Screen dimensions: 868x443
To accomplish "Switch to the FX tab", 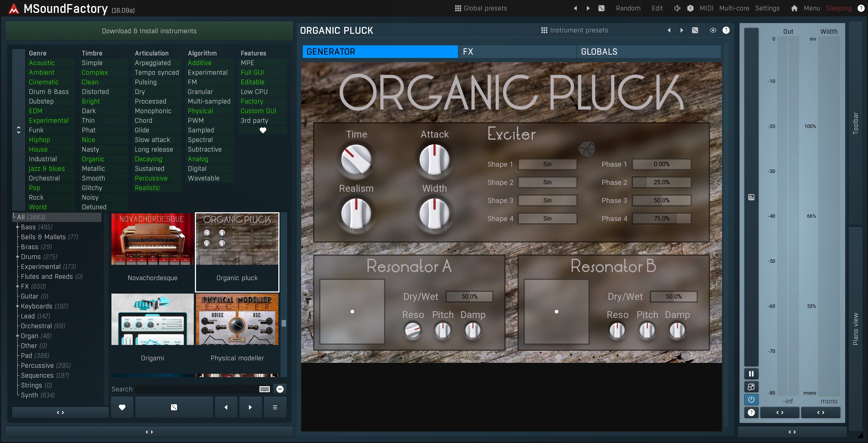I will [x=517, y=52].
